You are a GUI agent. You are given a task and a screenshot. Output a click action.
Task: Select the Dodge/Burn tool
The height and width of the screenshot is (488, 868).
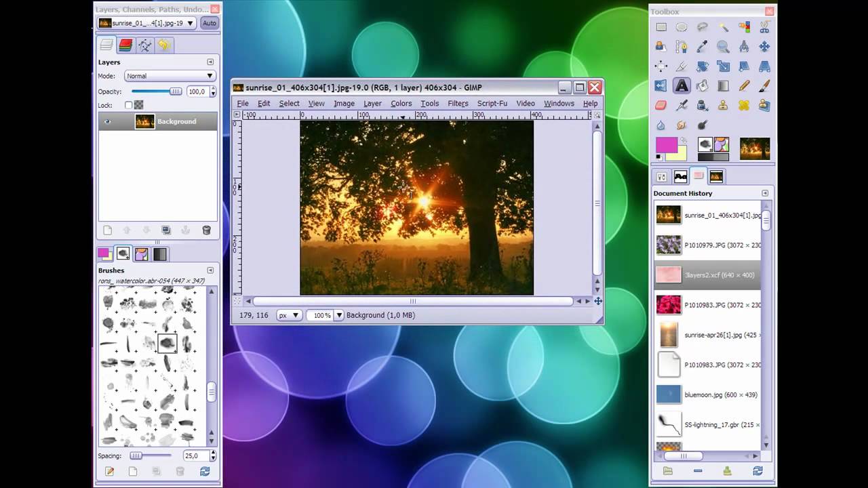(x=703, y=125)
